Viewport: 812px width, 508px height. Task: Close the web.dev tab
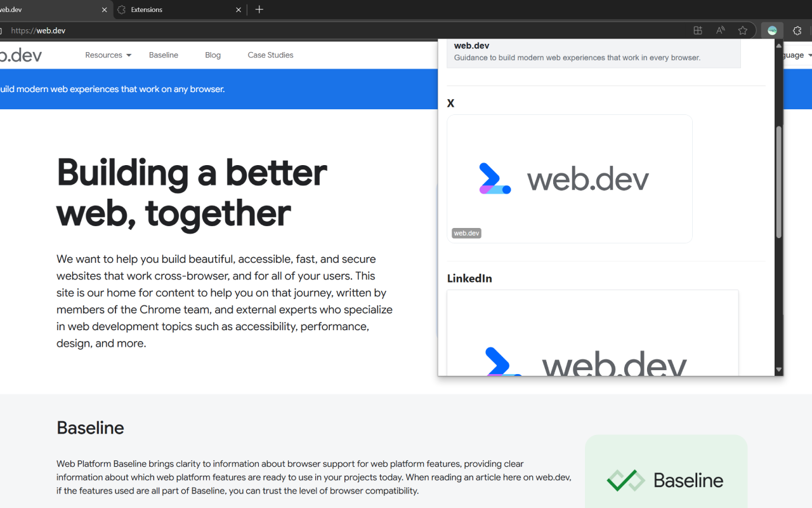click(x=105, y=10)
